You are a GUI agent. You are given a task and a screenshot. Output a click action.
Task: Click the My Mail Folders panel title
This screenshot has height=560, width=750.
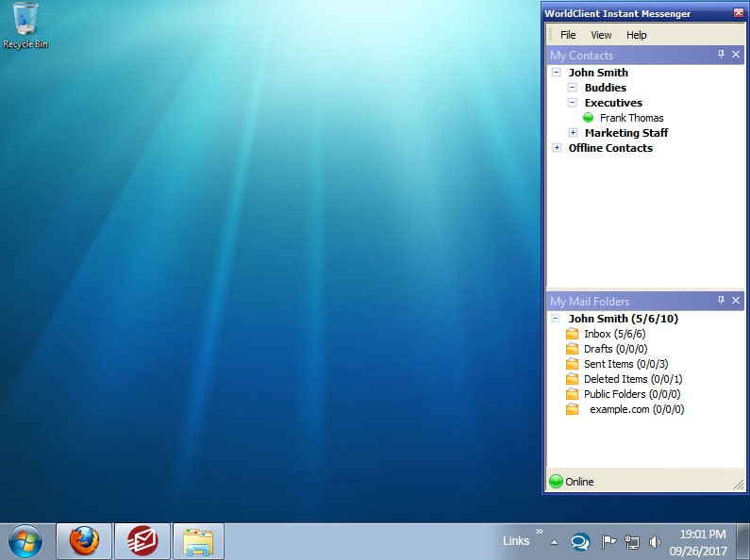pyautogui.click(x=590, y=302)
